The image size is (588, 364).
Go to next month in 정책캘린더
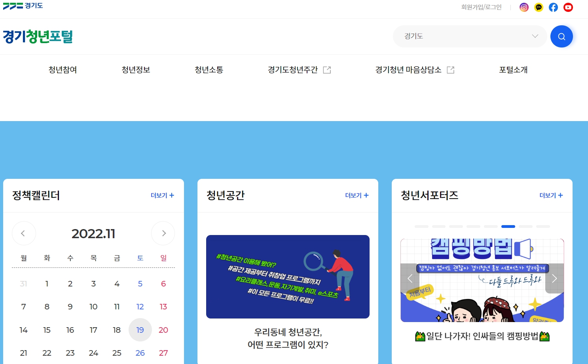(x=163, y=233)
